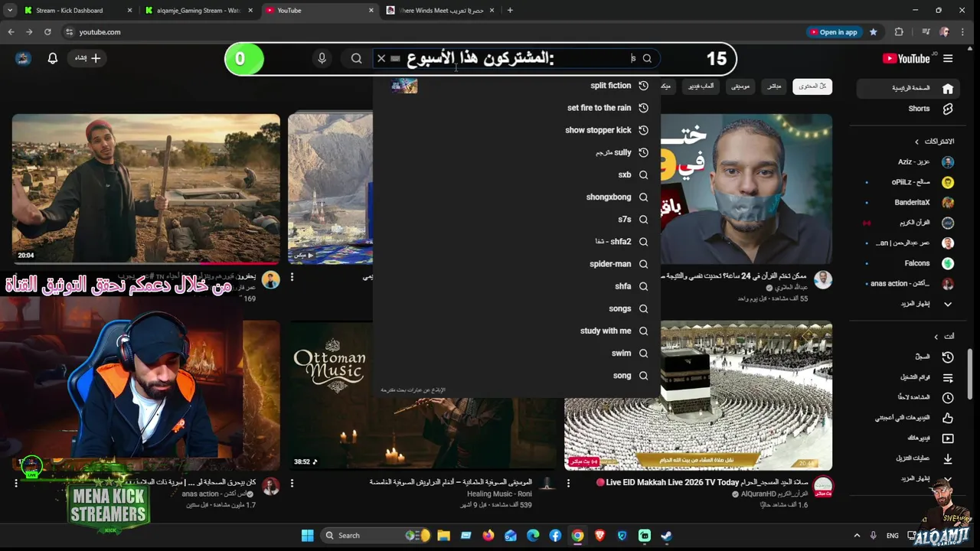The width and height of the screenshot is (980, 551).
Task: Click the magnifier icon beside 'spider-man'
Action: click(x=643, y=264)
